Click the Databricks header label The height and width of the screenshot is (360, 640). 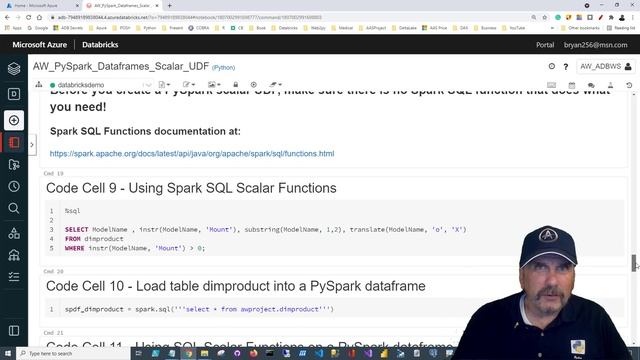tap(100, 45)
